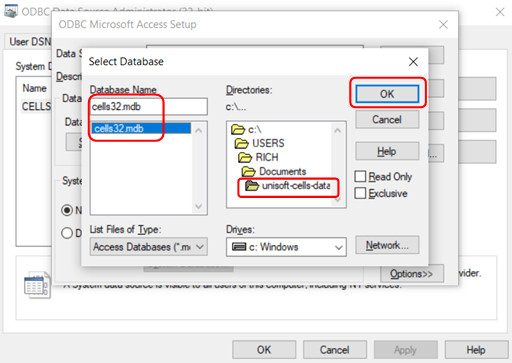This screenshot has height=363, width=512.
Task: Close the ODBC Microsoft Access Setup window
Action: click(443, 24)
